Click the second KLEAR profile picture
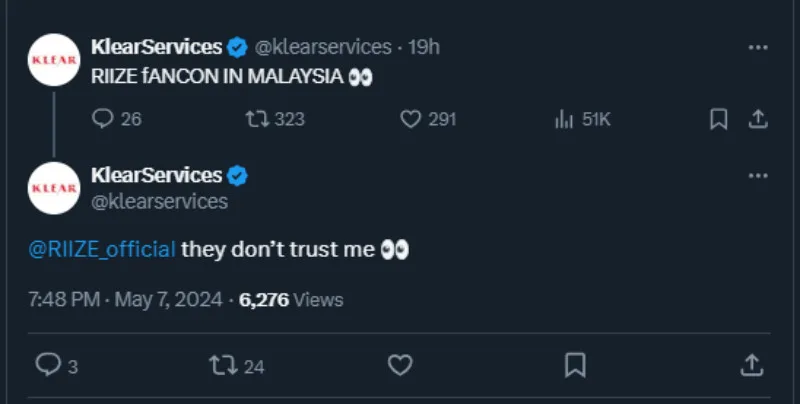The image size is (800, 404). click(54, 188)
